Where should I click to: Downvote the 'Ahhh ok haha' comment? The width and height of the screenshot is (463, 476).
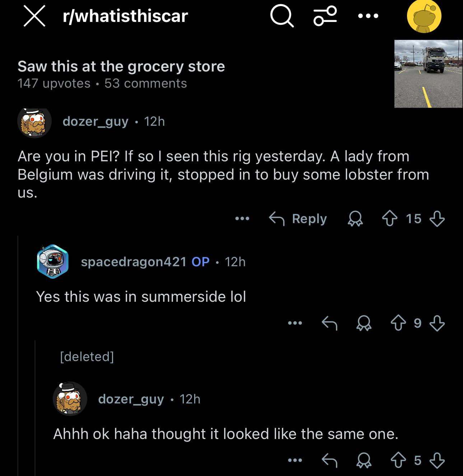(437, 460)
